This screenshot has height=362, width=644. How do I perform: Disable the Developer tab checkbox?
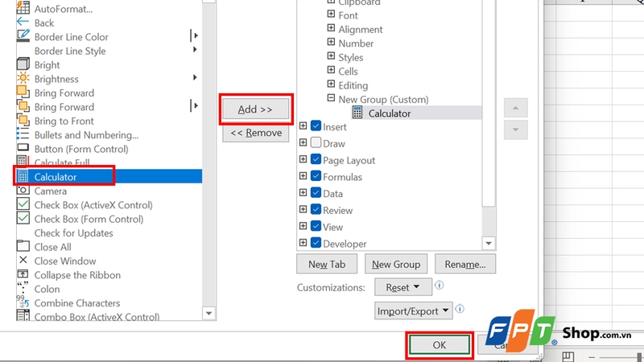(316, 243)
